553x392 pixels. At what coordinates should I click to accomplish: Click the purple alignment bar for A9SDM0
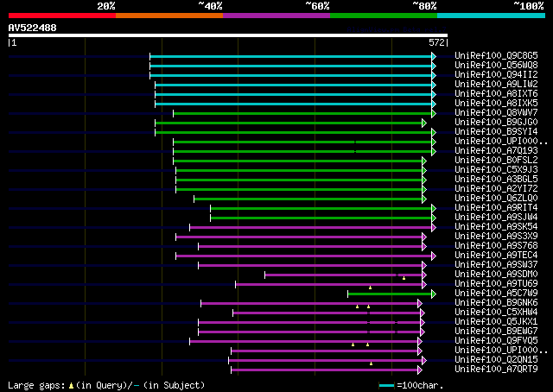[x=344, y=275]
